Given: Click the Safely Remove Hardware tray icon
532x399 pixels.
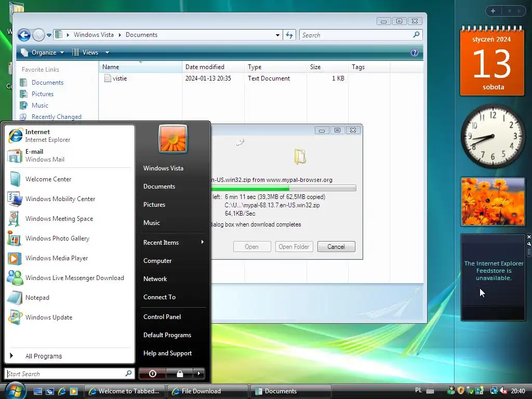Looking at the screenshot, I should 470,391.
